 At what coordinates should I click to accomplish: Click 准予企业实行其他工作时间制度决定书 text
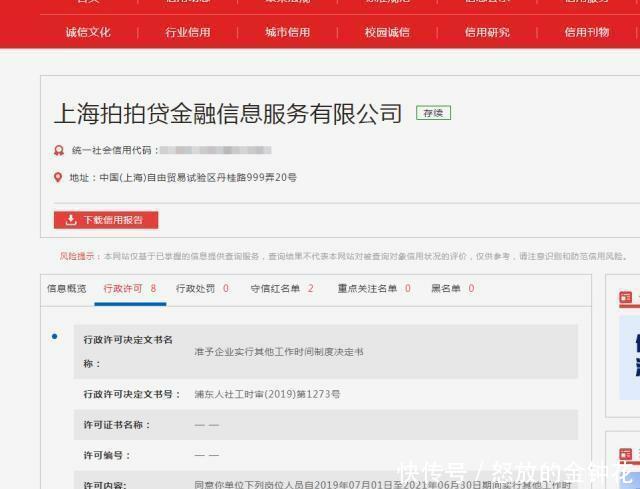pos(279,352)
